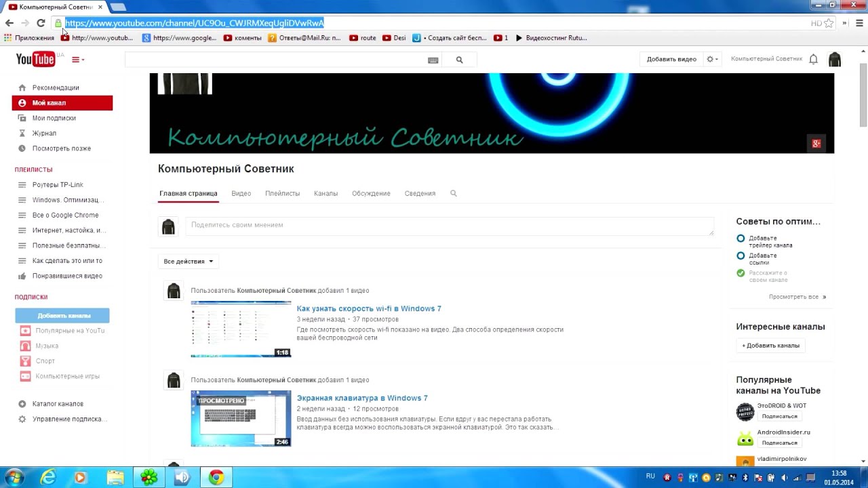The height and width of the screenshot is (488, 868).
Task: Click the Добавить видео button
Action: [x=671, y=59]
